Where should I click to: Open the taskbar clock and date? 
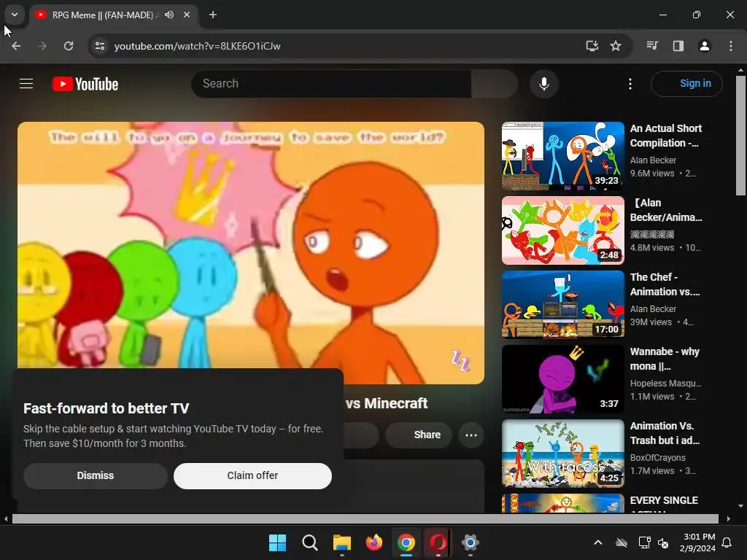click(699, 542)
